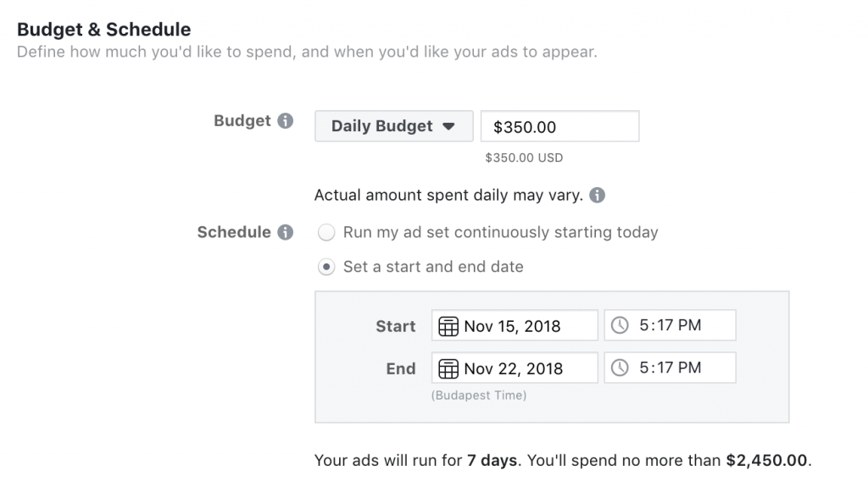Select 'Run my ad set continuously' radio button
The image size is (868, 487).
(x=326, y=232)
